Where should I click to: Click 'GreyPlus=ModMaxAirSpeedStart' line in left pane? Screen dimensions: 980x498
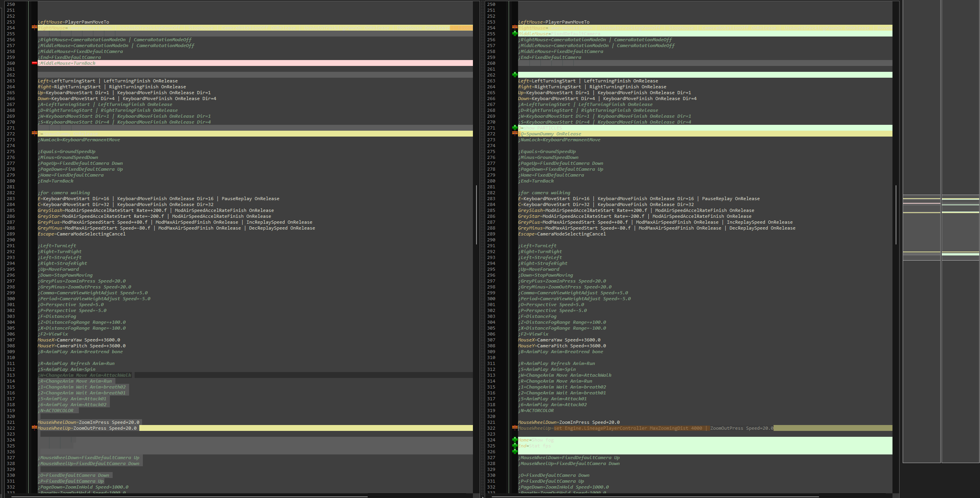[x=175, y=222]
